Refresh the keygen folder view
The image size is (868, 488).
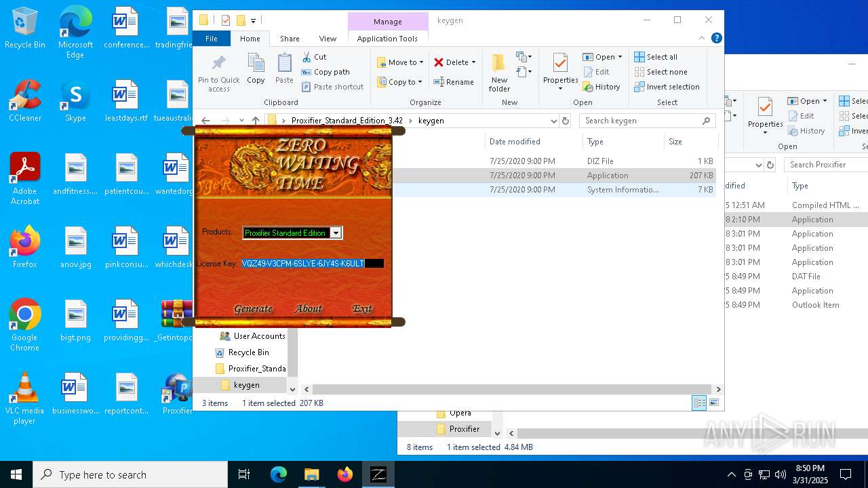pyautogui.click(x=566, y=121)
